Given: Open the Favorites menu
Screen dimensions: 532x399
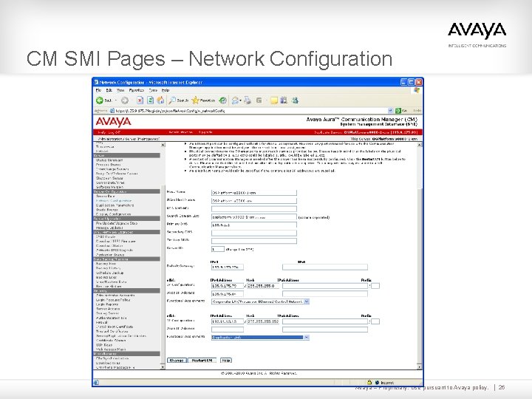Looking at the screenshot, I should click(x=137, y=90).
